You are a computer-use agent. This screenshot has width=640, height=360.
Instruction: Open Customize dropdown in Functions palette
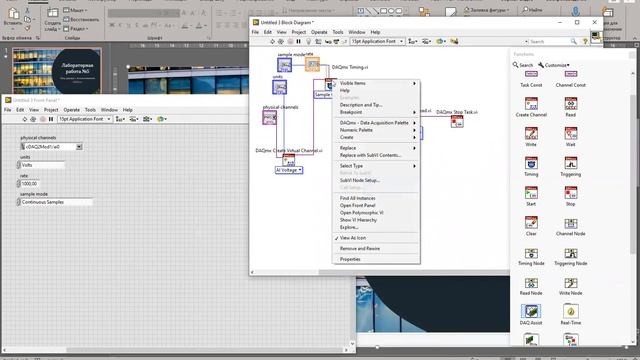coord(553,65)
